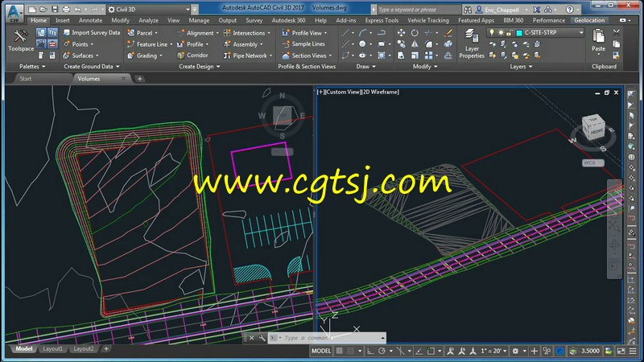
Task: Expand the Pipe Network dropdown
Action: [248, 56]
